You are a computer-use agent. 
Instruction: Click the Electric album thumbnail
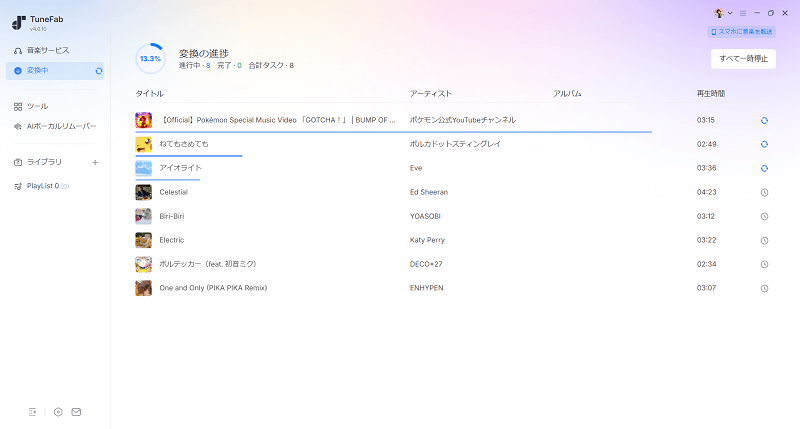pyautogui.click(x=143, y=240)
